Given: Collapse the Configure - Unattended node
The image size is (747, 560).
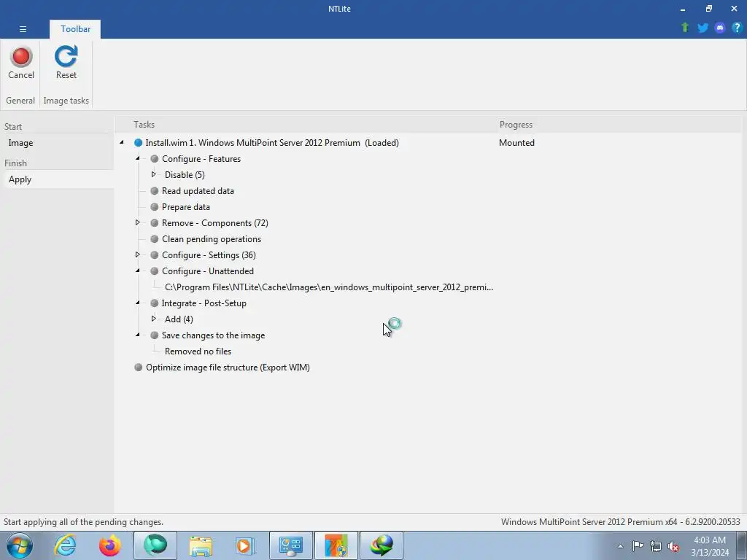Looking at the screenshot, I should pos(138,271).
